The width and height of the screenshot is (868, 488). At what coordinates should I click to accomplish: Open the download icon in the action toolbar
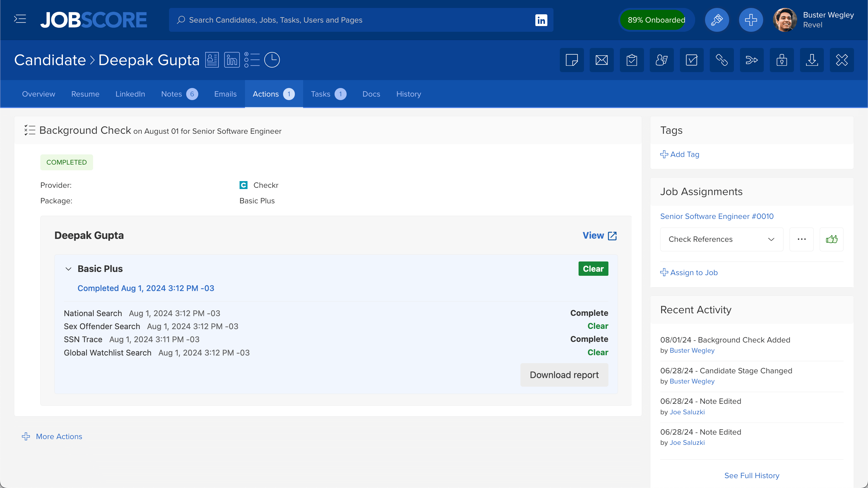tap(812, 60)
